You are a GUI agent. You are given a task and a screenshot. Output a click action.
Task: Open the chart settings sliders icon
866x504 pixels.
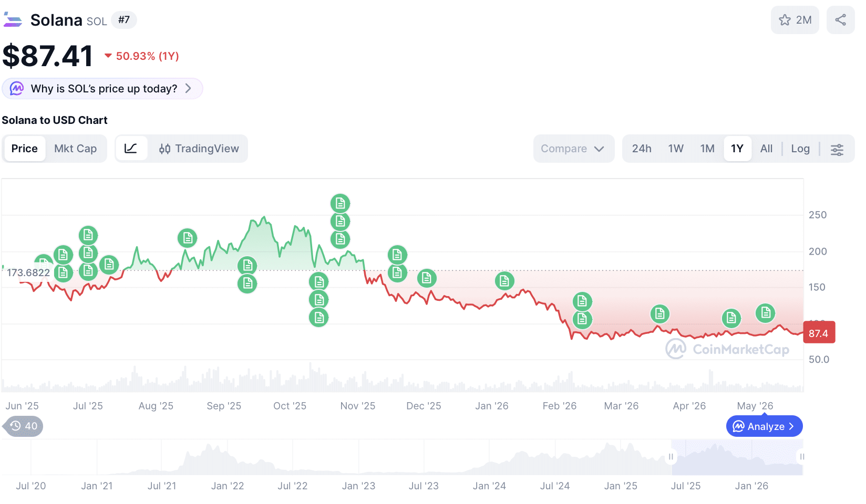(837, 149)
